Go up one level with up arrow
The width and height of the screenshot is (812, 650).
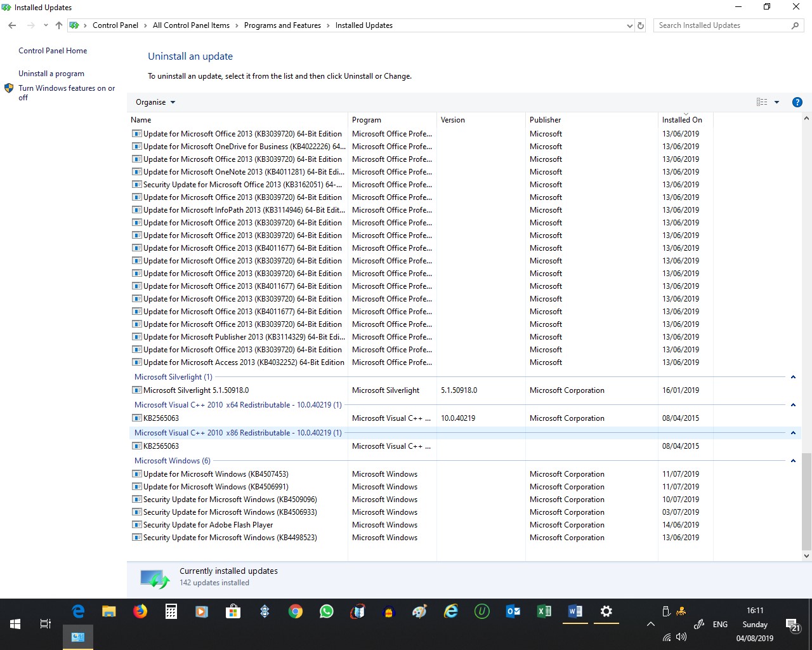pyautogui.click(x=59, y=25)
